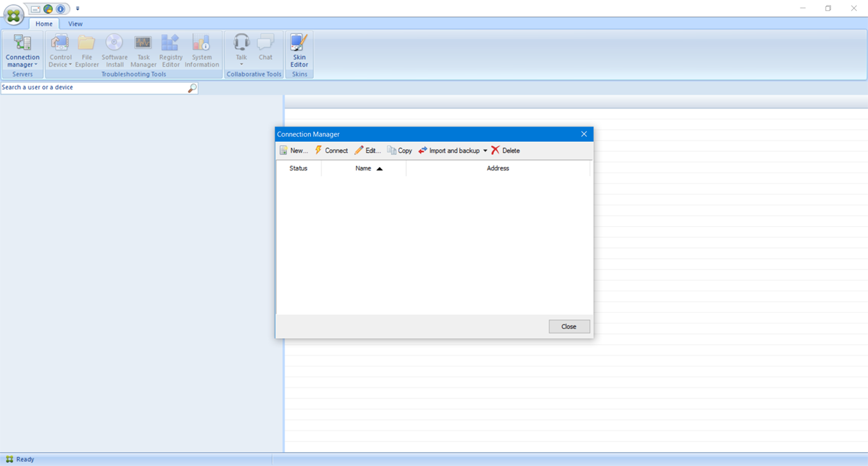Click Delete in Connection Manager toolbar
Viewport: 868px width, 466px height.
(506, 150)
